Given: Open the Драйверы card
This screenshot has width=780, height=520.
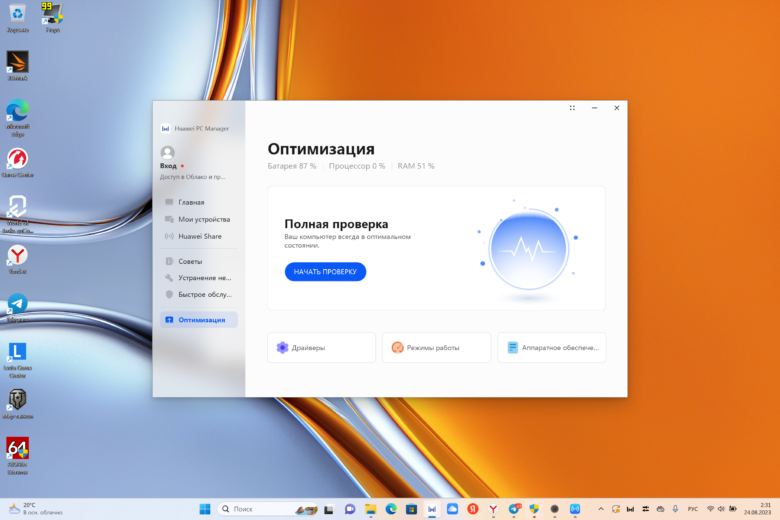Looking at the screenshot, I should pyautogui.click(x=321, y=347).
